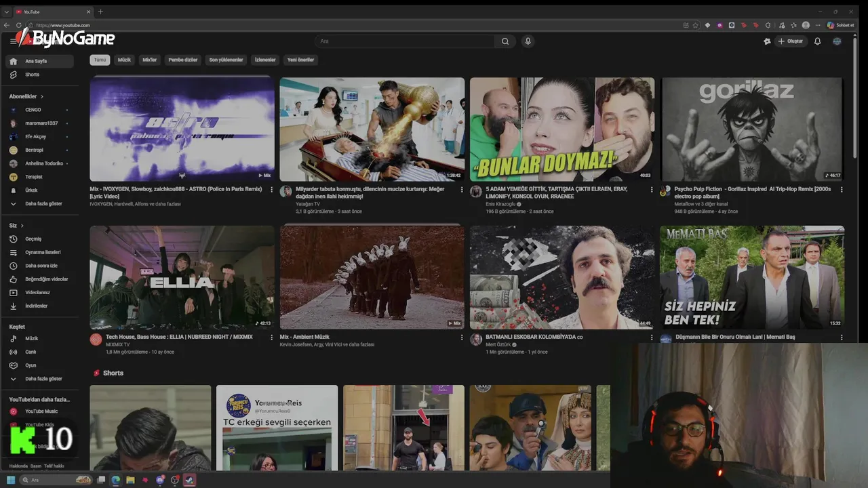The width and height of the screenshot is (868, 488).
Task: Play the BUNLAR DOYMAZ thumbnail video
Action: 562,129
